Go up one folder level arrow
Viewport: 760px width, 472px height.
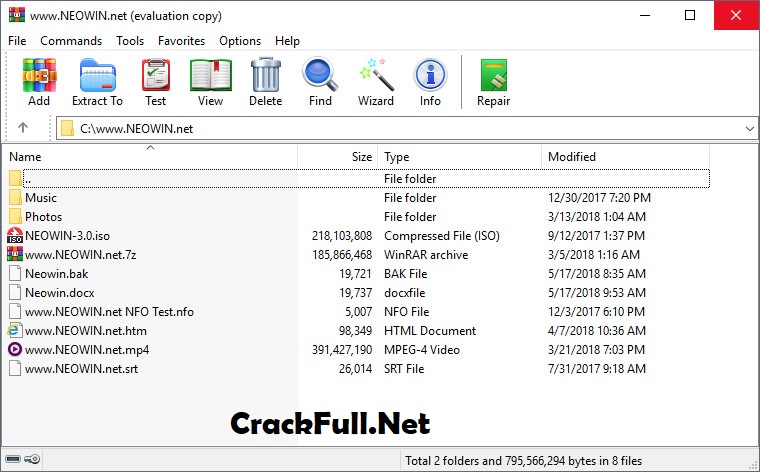click(23, 128)
